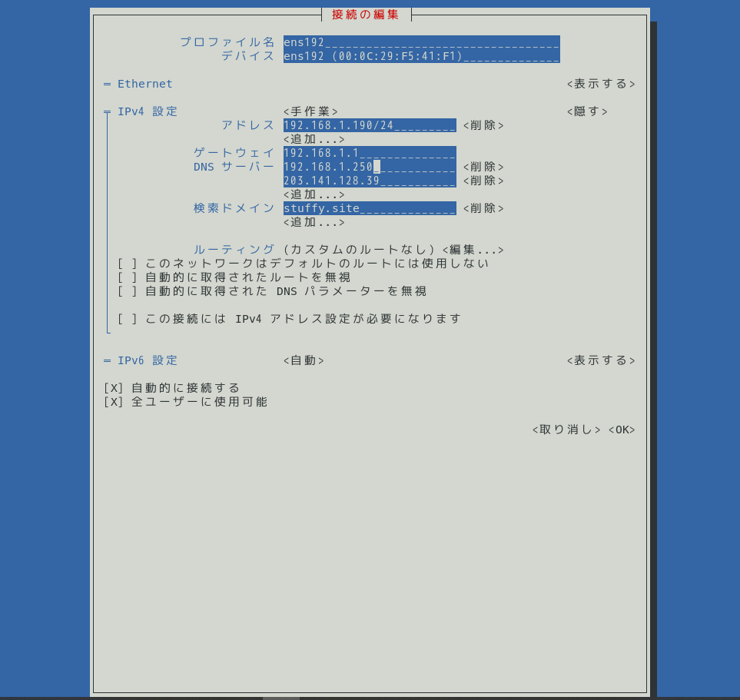
Task: Delete search domain stuffy.site
Action: (x=483, y=208)
